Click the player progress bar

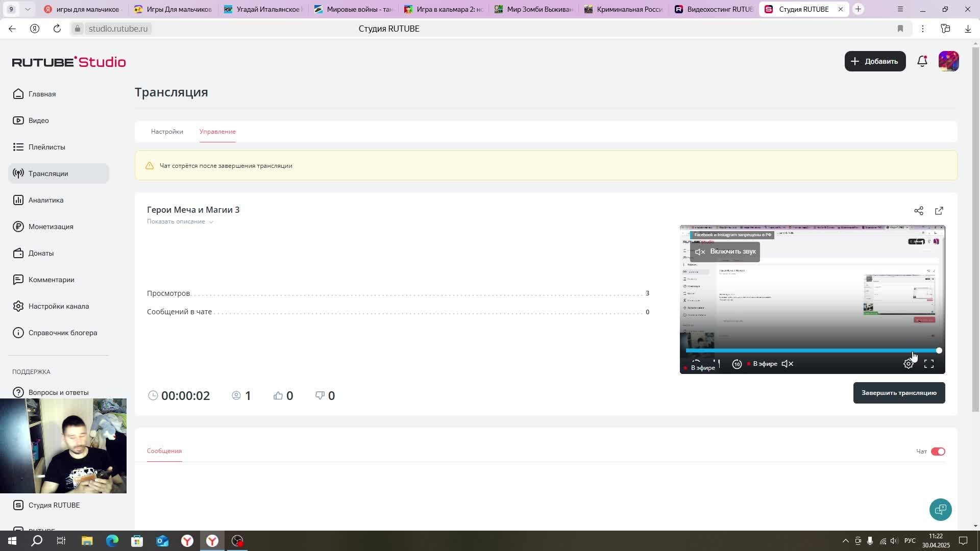812,350
